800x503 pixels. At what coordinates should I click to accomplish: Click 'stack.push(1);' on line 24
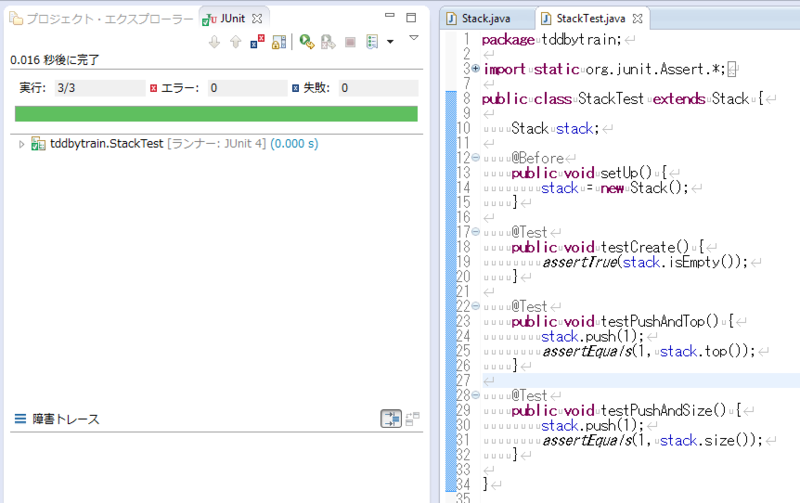tap(592, 336)
